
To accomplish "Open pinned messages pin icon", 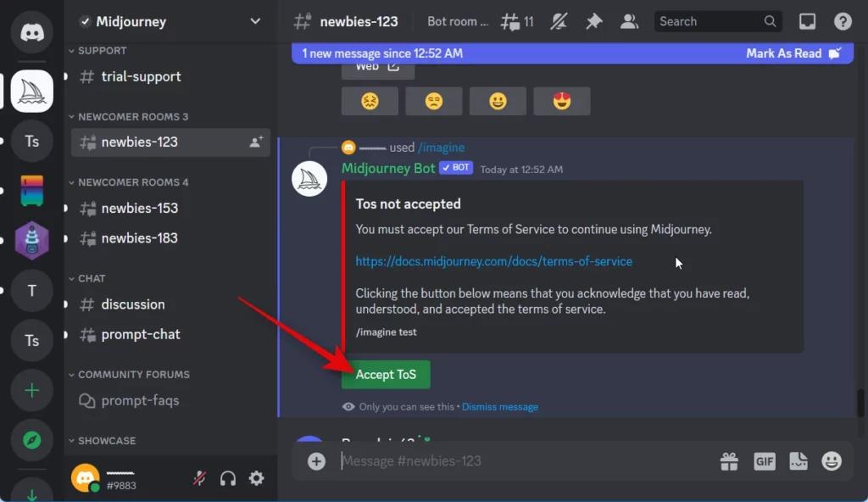I will tap(593, 21).
